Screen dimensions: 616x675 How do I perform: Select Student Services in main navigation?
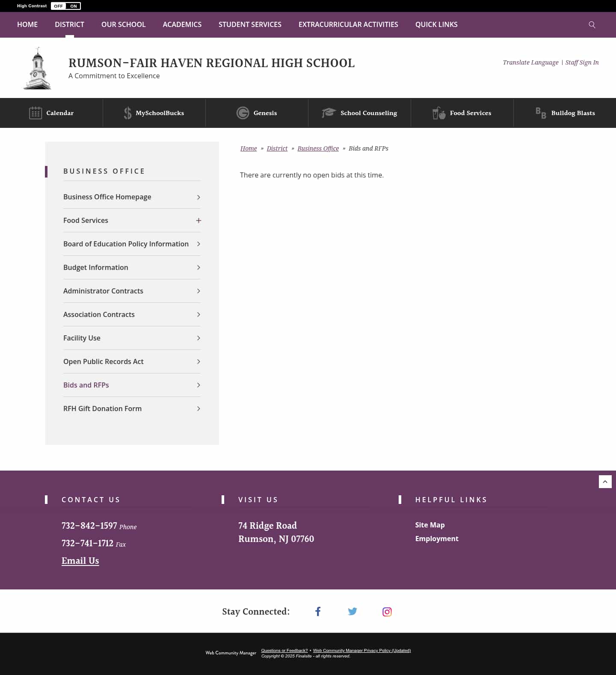[x=250, y=25]
